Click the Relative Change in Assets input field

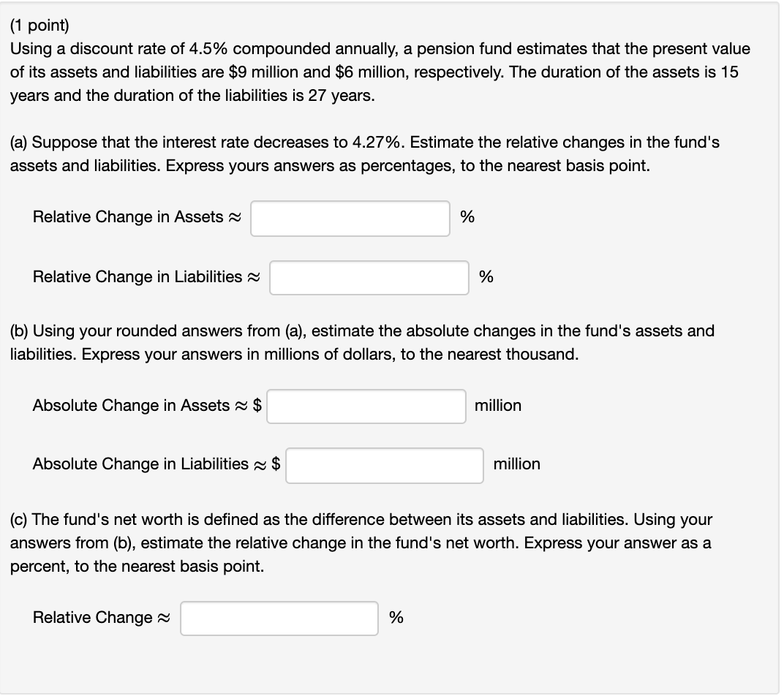click(x=350, y=217)
